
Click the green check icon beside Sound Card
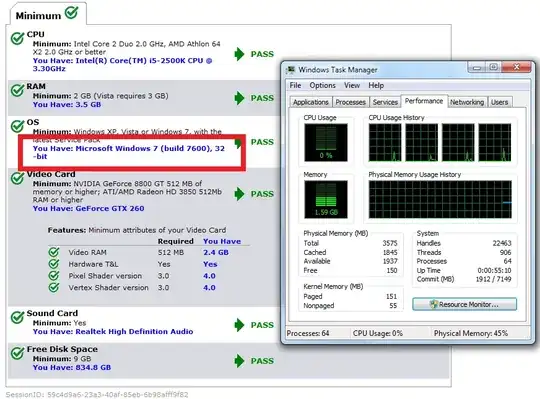coord(17,317)
